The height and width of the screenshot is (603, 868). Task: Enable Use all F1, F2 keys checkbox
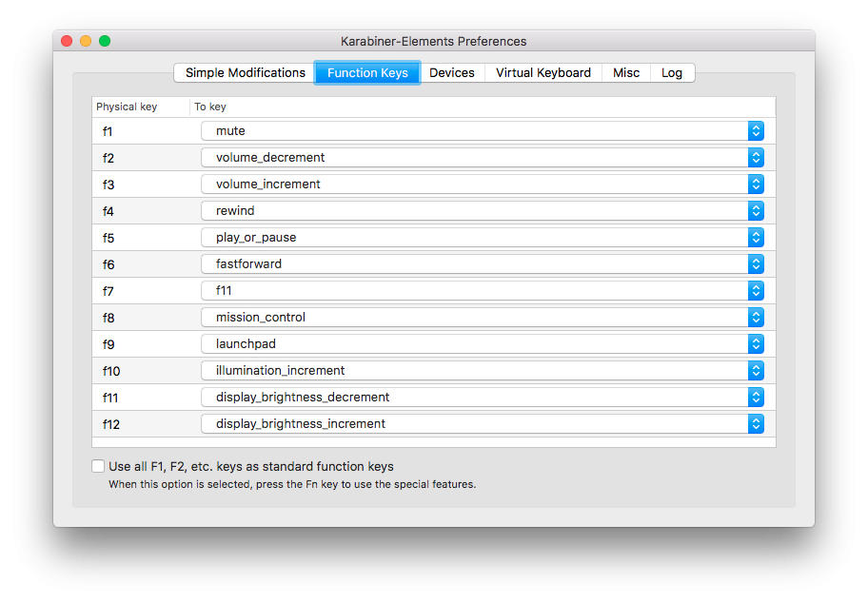pyautogui.click(x=98, y=467)
